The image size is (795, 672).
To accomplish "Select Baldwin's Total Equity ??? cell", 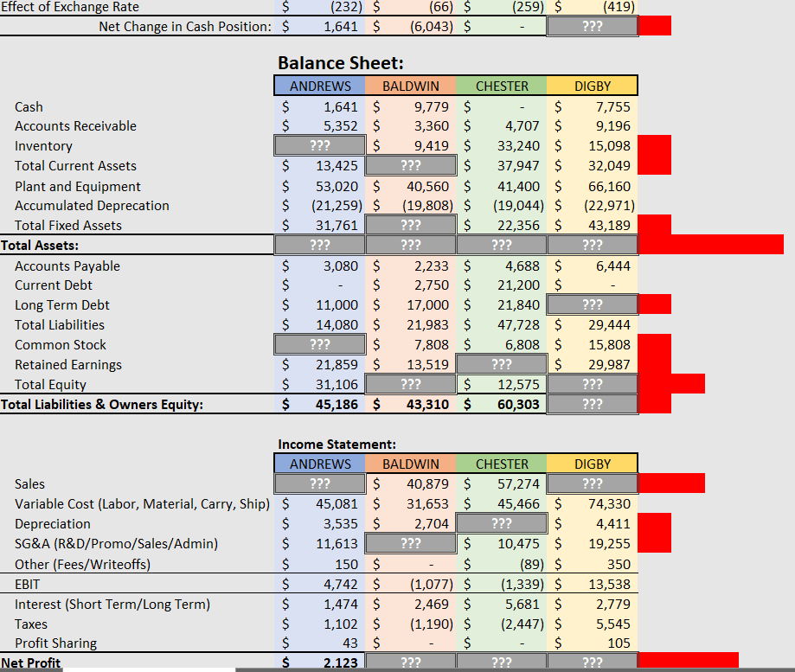I will 410,383.
